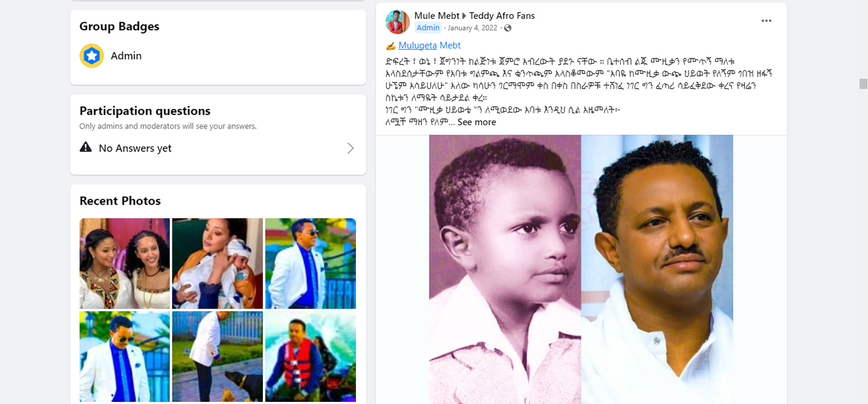Open recent photo of woman holding a baby
This screenshot has width=868, height=404.
(217, 263)
